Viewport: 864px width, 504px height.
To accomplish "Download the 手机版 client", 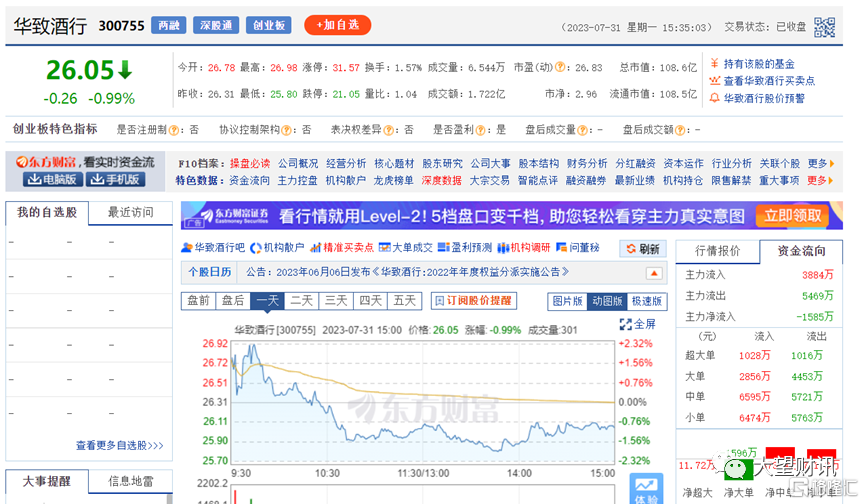I will tap(116, 180).
